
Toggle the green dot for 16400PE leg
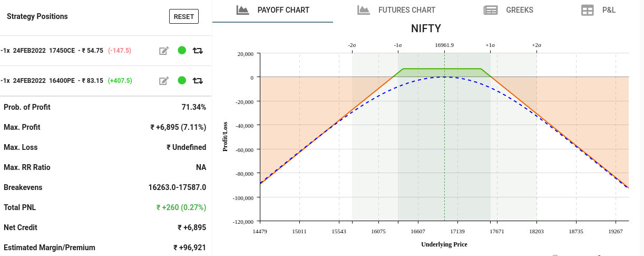(x=182, y=81)
